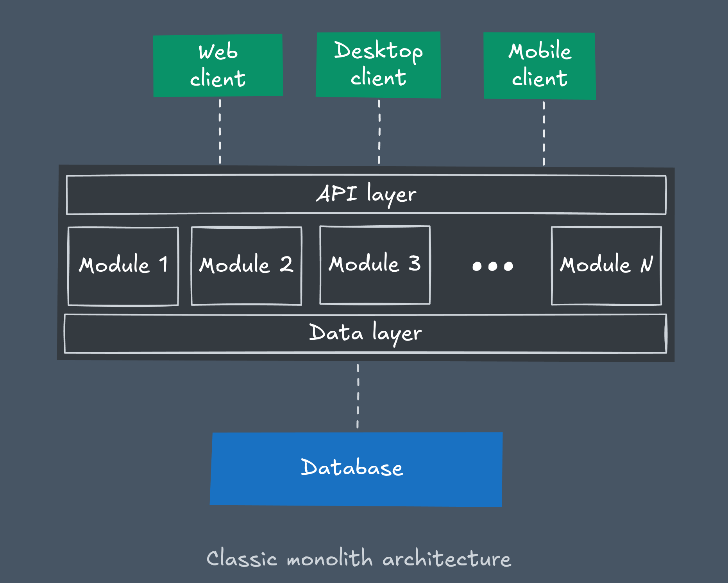The image size is (728, 583).
Task: Select the Module 1 box
Action: [123, 266]
